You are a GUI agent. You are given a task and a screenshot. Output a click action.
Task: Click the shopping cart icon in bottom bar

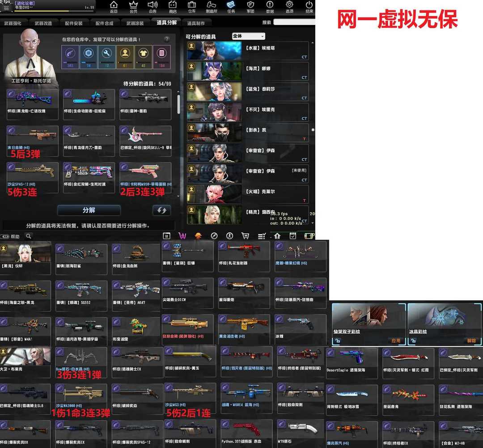pos(246,236)
